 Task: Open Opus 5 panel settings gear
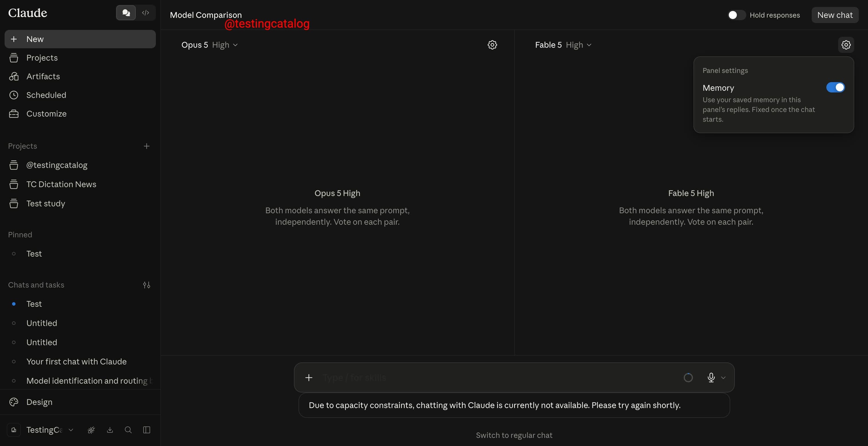492,45
